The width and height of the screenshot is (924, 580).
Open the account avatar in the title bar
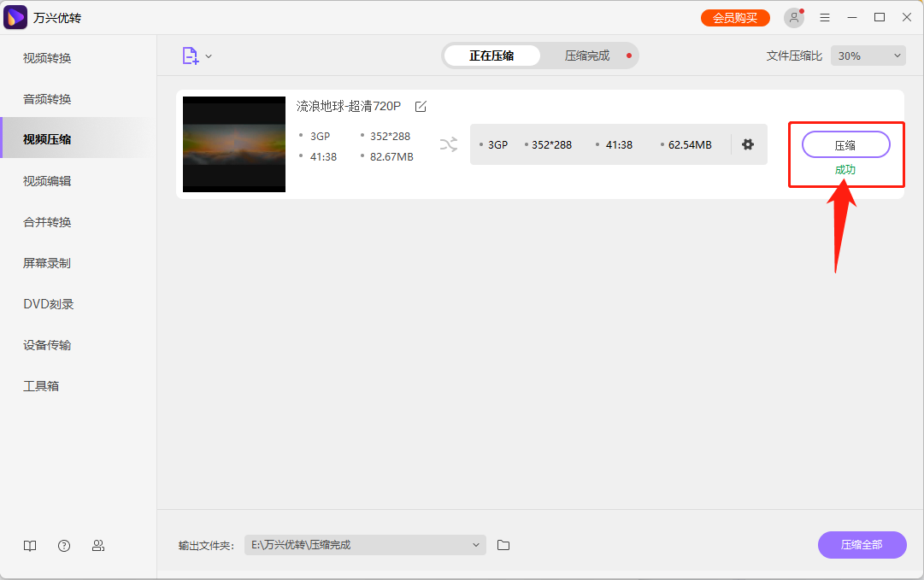[x=793, y=17]
